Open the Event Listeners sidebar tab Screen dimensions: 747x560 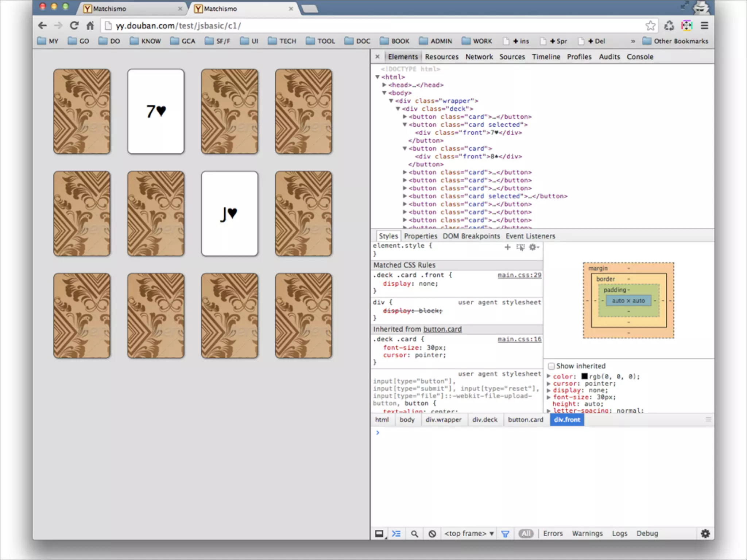[530, 236]
